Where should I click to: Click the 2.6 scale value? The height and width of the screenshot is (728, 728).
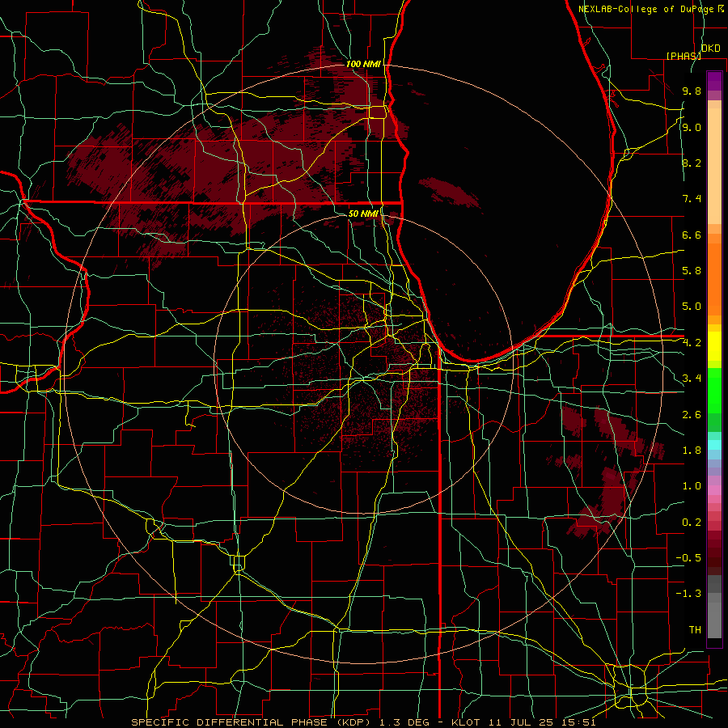click(x=692, y=415)
